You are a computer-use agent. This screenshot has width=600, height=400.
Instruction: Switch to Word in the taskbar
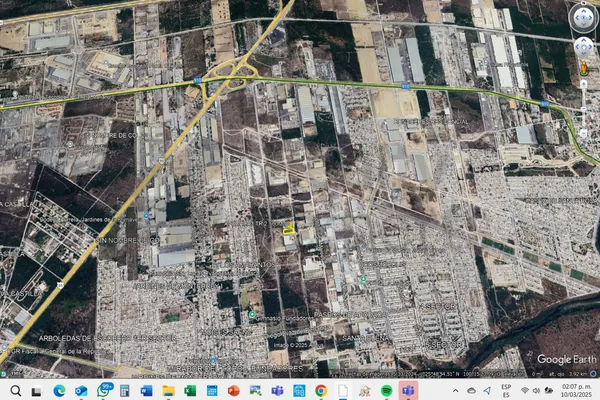(146, 389)
